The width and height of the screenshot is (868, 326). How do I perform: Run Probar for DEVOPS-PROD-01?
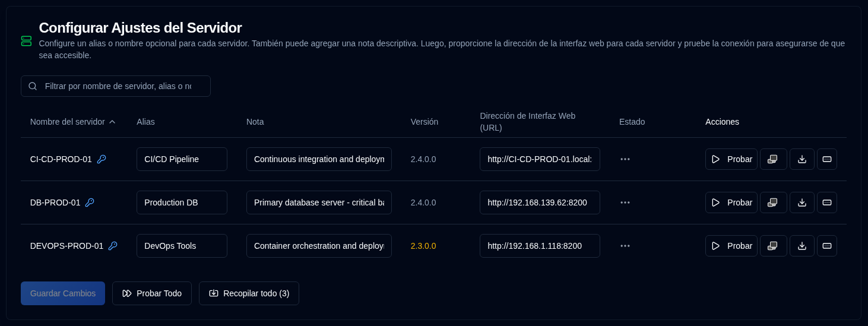pyautogui.click(x=731, y=246)
